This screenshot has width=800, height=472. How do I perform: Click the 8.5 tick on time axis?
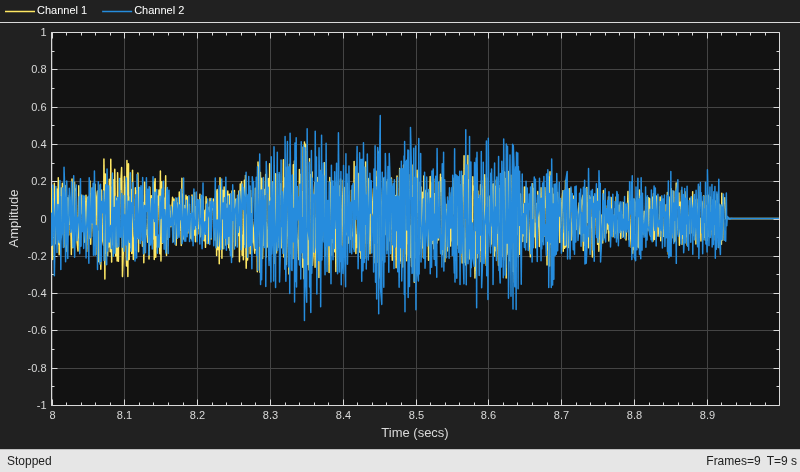(x=416, y=415)
